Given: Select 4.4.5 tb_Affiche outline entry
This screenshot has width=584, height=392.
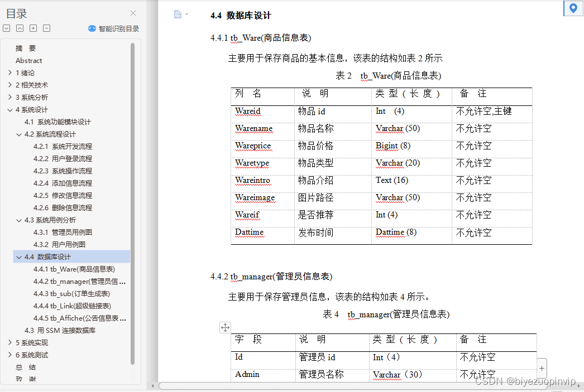Looking at the screenshot, I should click(x=80, y=318).
